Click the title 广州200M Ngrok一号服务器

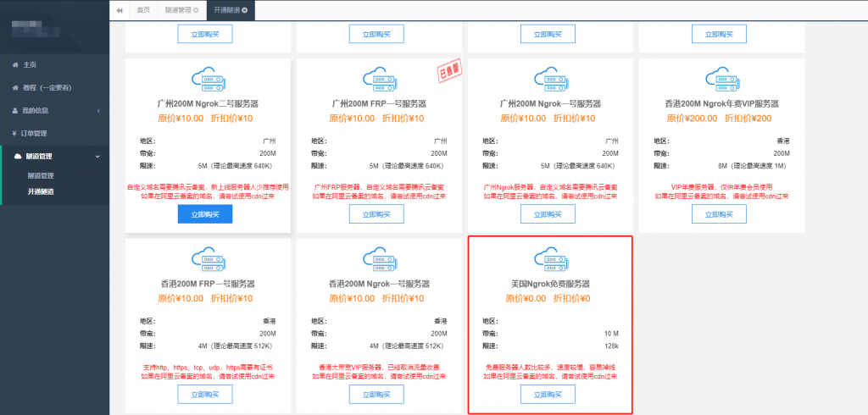click(x=550, y=104)
